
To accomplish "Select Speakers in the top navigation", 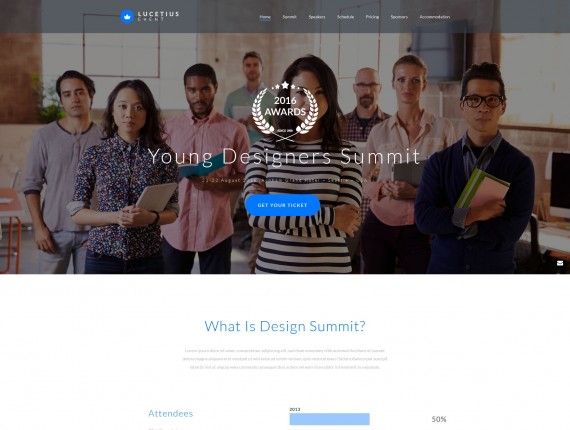I will click(317, 17).
